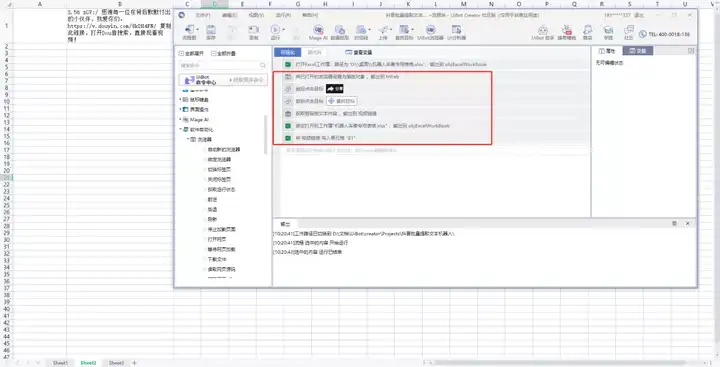720x367 pixels.
Task: Select the 切换标签页 command
Action: (x=219, y=169)
